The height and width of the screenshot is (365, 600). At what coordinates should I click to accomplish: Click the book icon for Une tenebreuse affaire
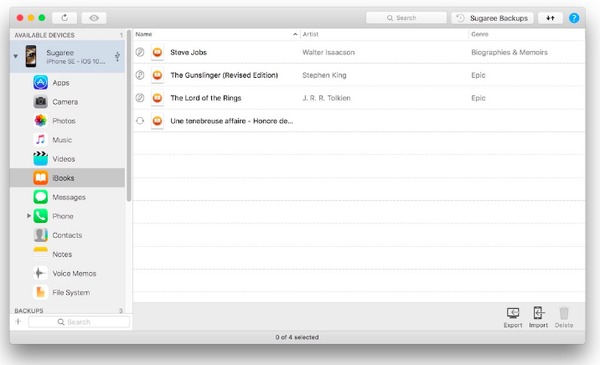click(157, 121)
